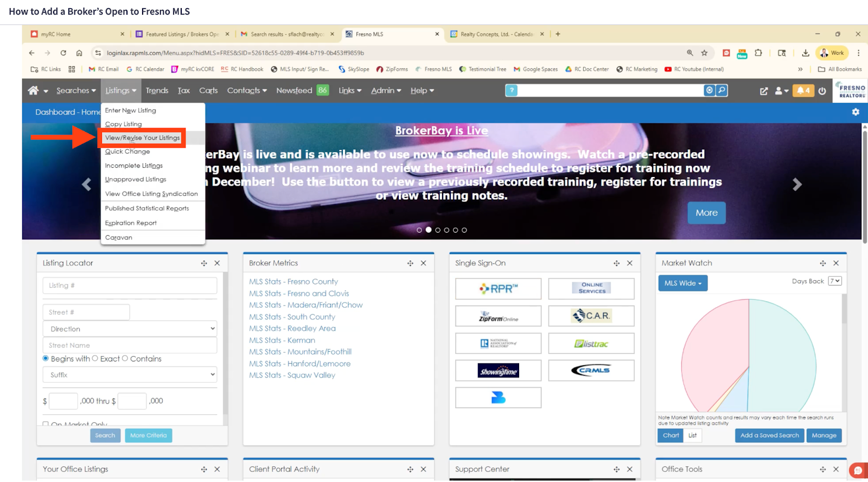Expand the Suffix dropdown
This screenshot has width=868, height=482.
click(130, 375)
